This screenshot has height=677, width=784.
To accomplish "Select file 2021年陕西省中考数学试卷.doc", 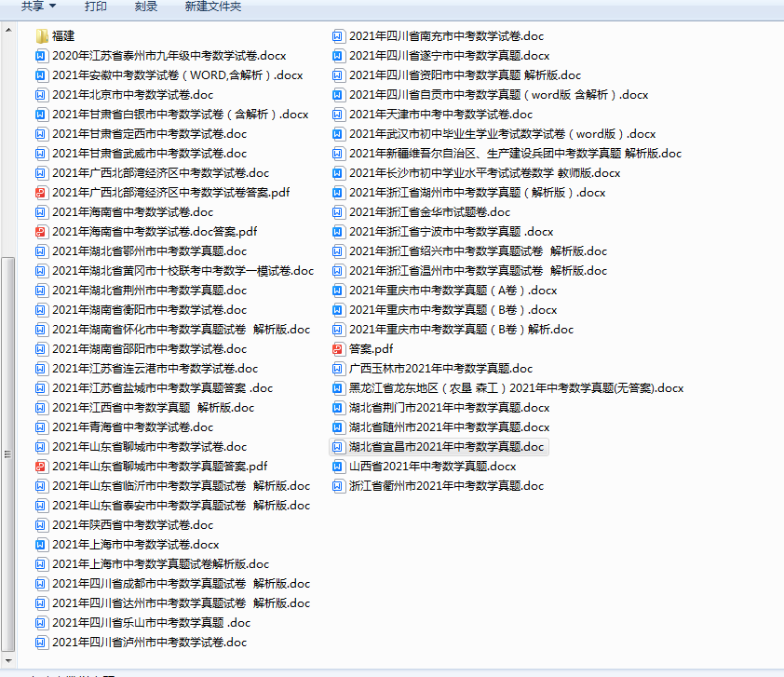I will (124, 525).
